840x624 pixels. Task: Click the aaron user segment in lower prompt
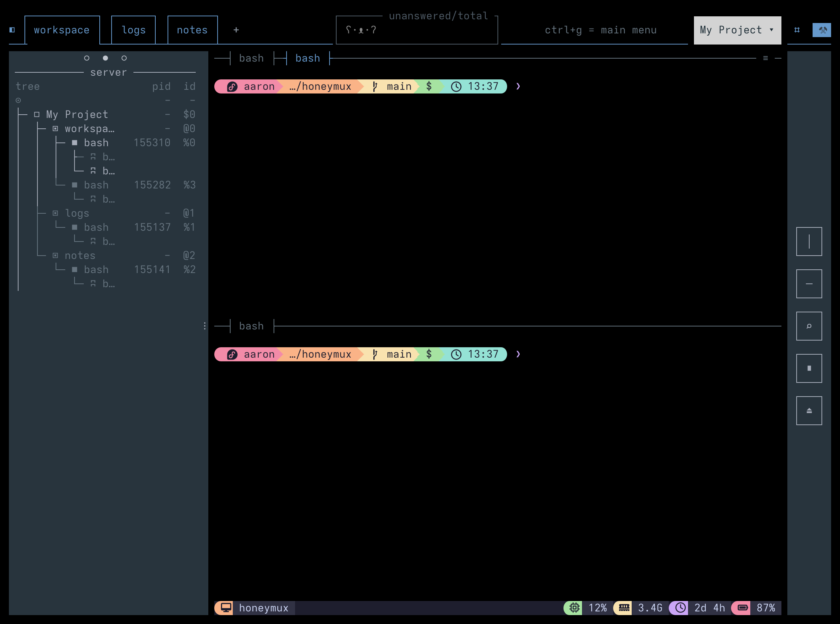click(250, 354)
